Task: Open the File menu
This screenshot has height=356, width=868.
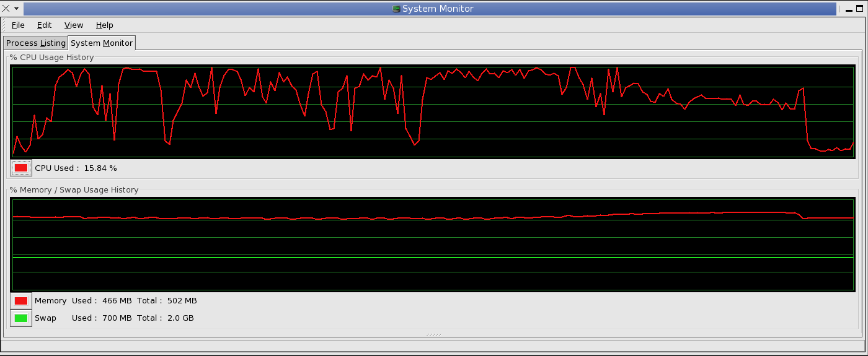Action: click(x=18, y=25)
